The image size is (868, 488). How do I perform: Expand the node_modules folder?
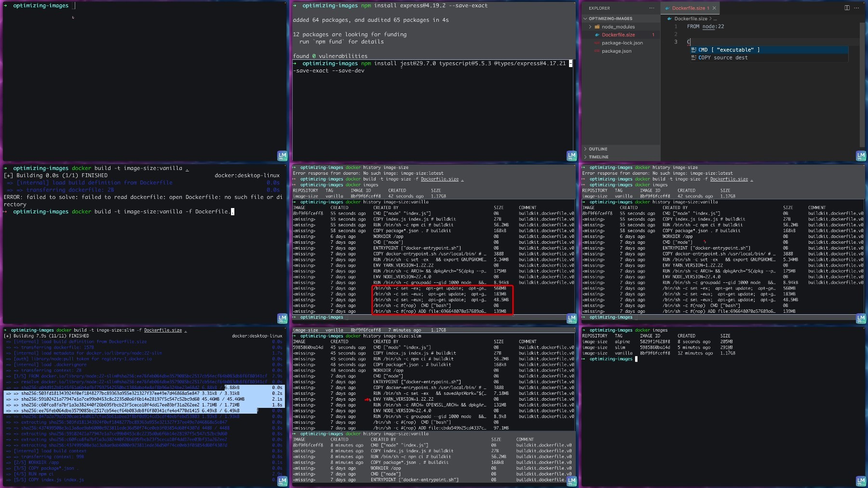pos(590,27)
